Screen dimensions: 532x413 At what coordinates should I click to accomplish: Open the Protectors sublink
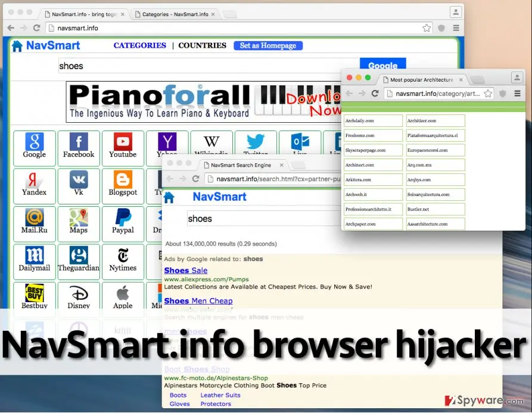pos(216,404)
